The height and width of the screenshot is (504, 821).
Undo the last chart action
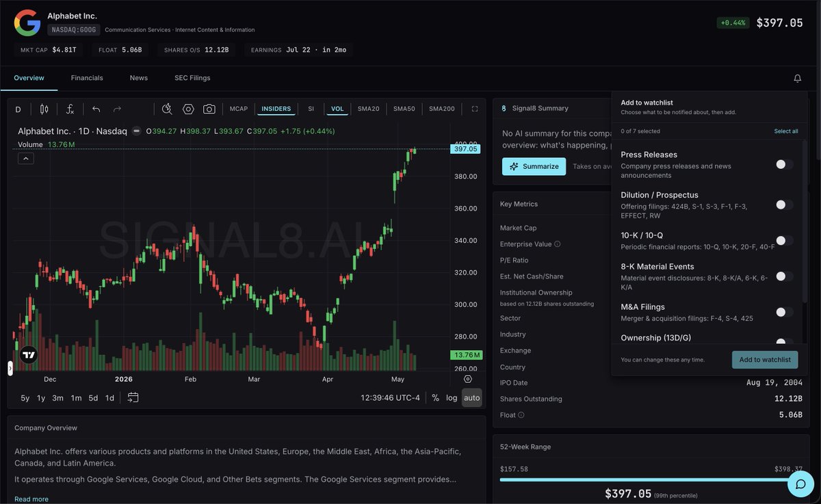pos(96,109)
